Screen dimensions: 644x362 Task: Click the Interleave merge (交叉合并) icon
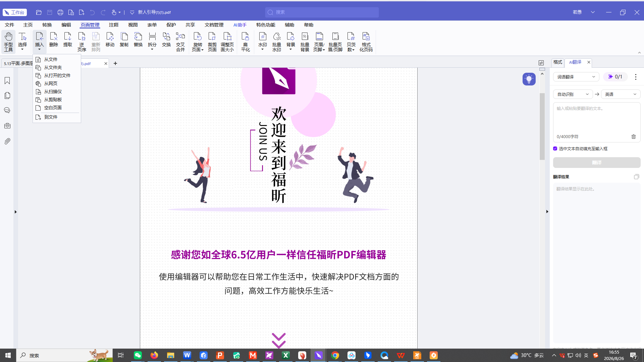point(180,42)
